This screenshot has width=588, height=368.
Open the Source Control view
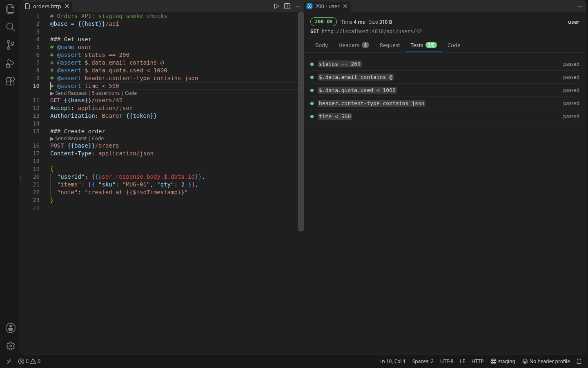pyautogui.click(x=11, y=45)
